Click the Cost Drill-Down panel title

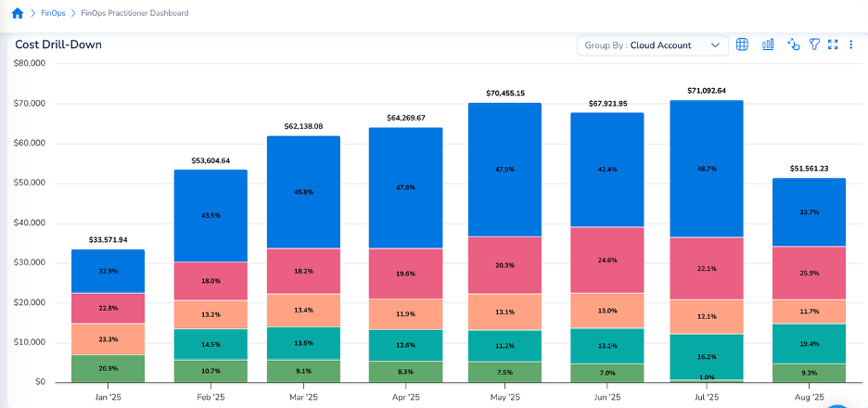(x=58, y=45)
